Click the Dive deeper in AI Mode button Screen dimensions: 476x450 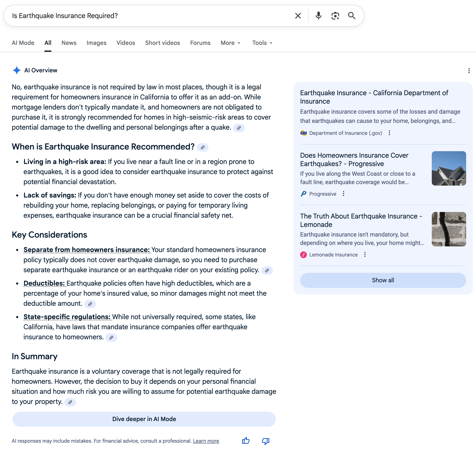pyautogui.click(x=144, y=419)
